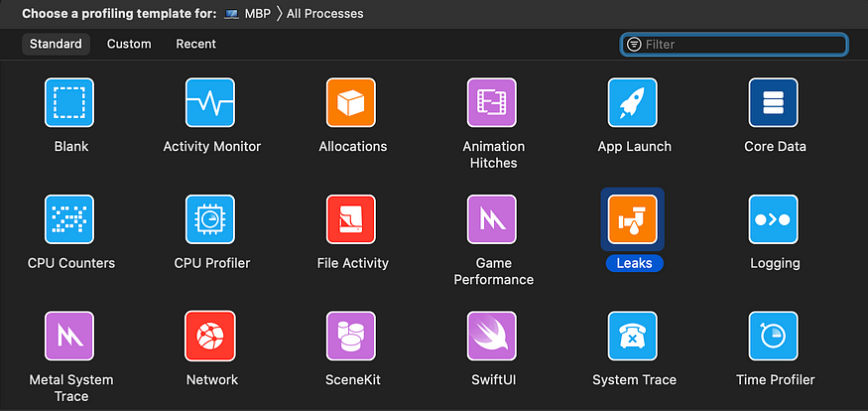Click the "SwiftUI" label
Viewport: 868px width, 411px height.
494,380
